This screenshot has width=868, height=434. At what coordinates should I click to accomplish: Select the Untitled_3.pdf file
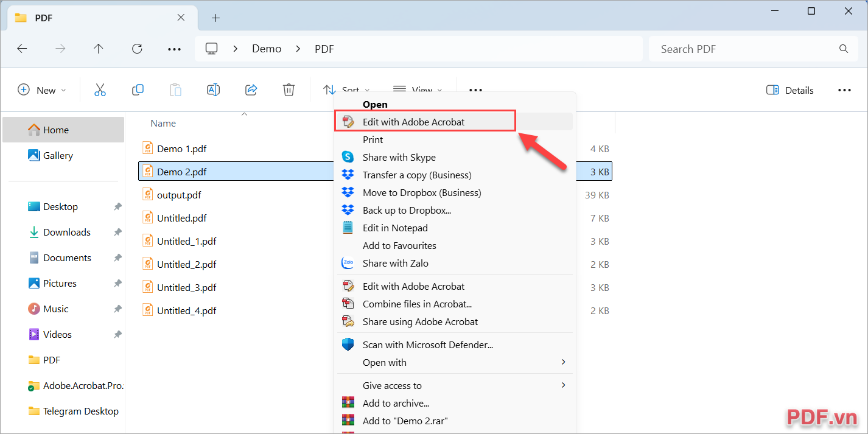186,287
